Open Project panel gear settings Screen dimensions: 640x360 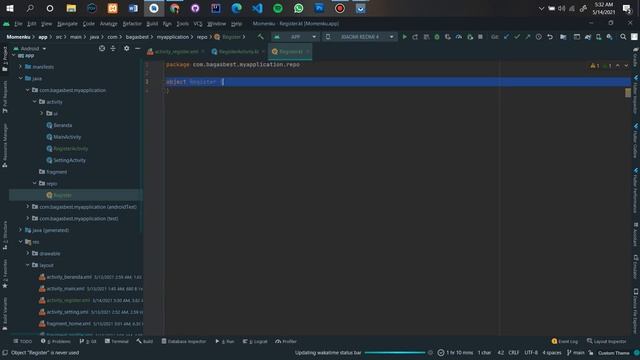click(127, 49)
